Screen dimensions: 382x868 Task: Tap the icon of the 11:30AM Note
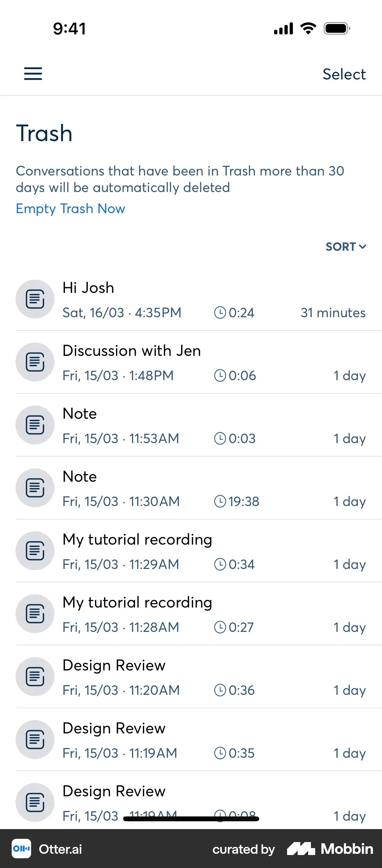point(35,488)
